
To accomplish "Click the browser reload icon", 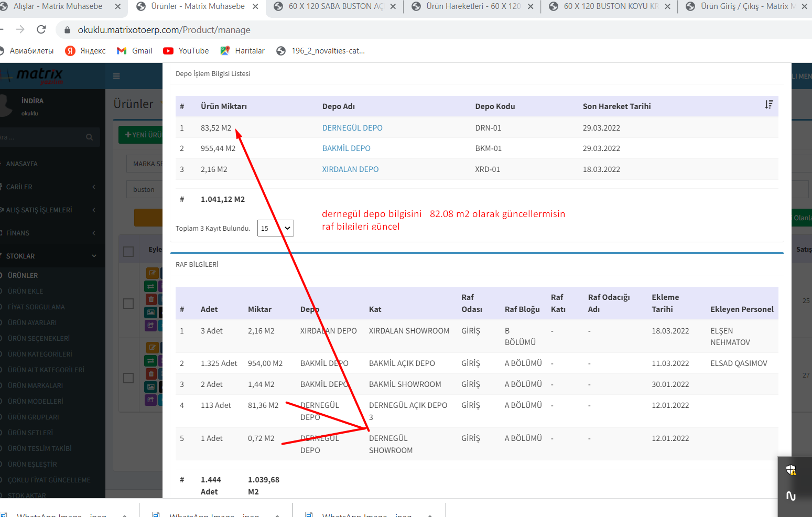I will coord(41,29).
